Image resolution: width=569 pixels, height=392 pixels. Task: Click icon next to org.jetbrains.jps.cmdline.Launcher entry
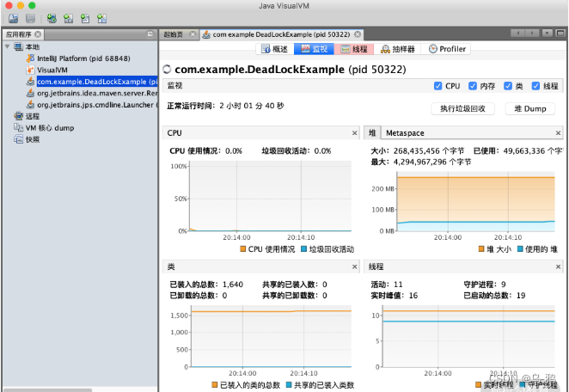pyautogui.click(x=30, y=105)
